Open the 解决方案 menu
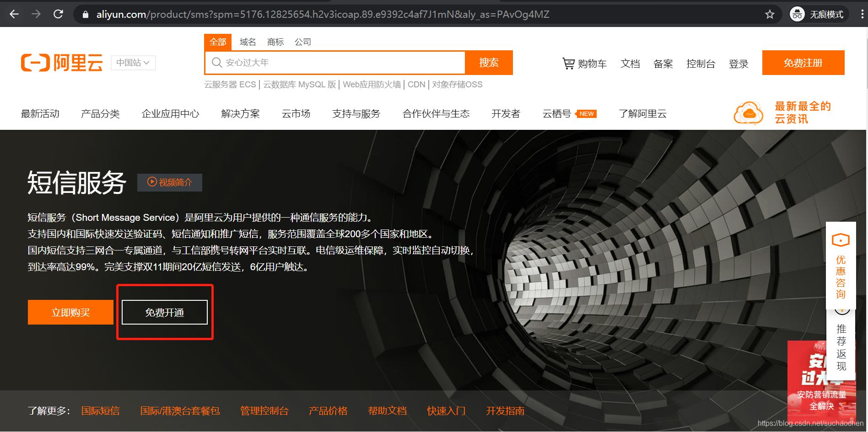The width and height of the screenshot is (868, 432). [x=240, y=114]
